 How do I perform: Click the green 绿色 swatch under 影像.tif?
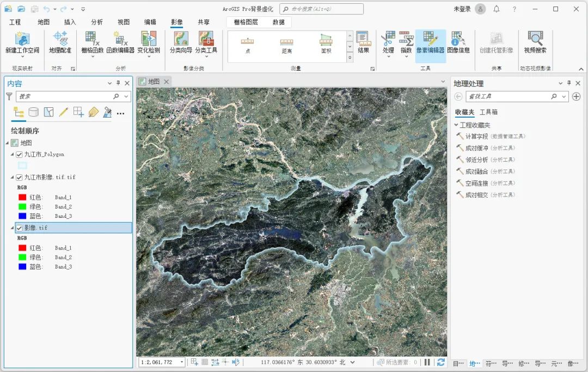[22, 257]
